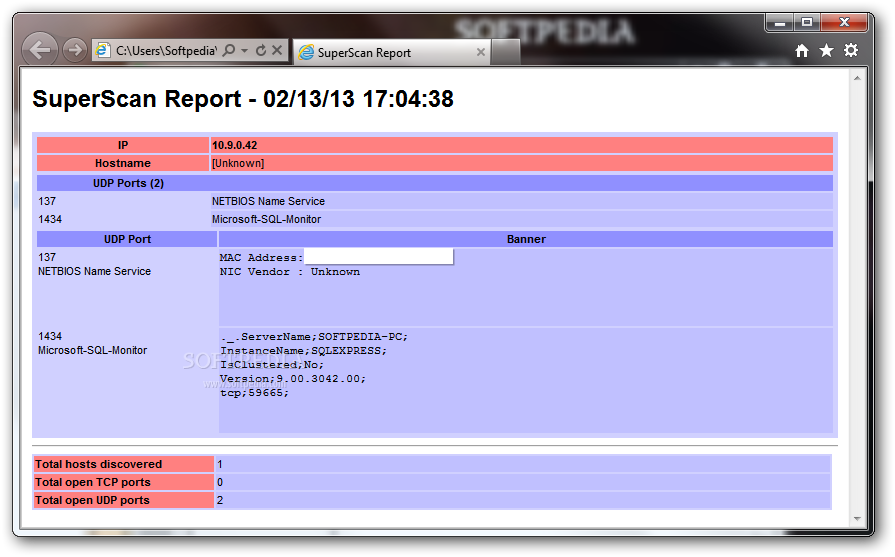The width and height of the screenshot is (895, 557).
Task: Click Microsoft-SQL-Monitor in ports list
Action: click(267, 219)
